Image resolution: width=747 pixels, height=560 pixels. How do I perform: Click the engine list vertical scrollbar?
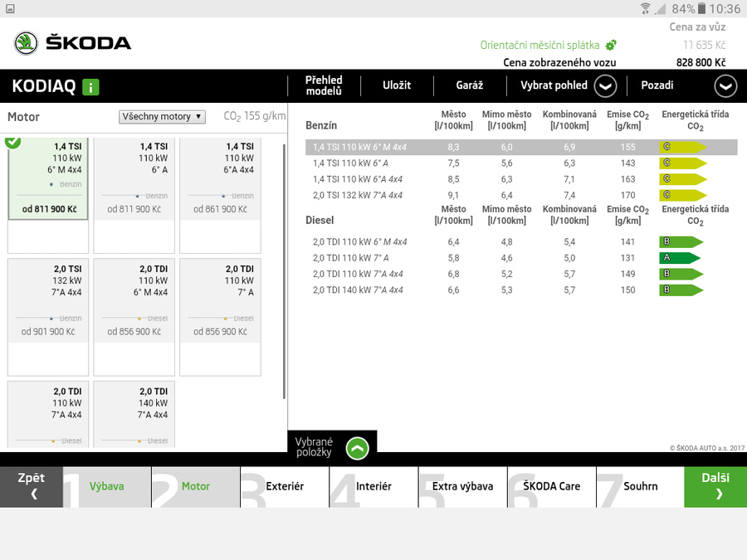[x=284, y=271]
